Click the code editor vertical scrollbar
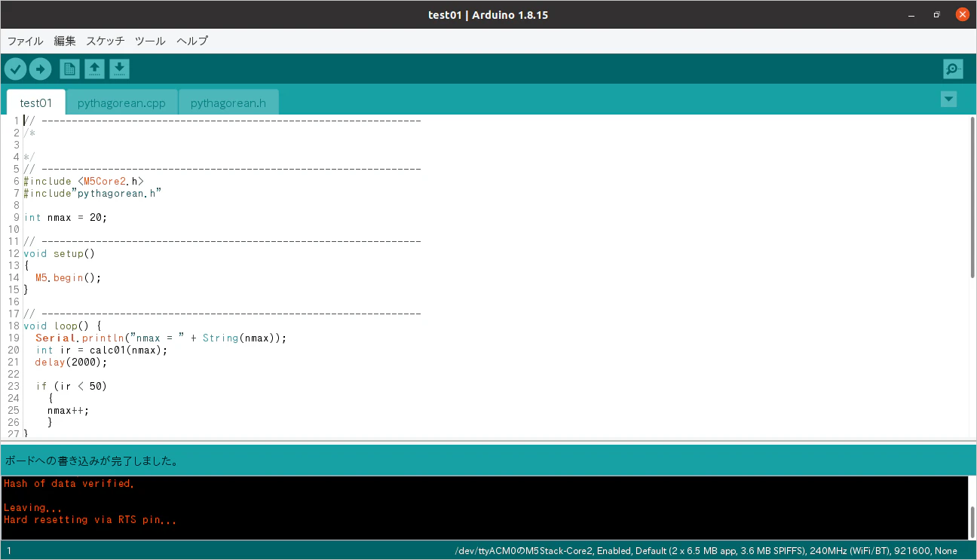Screen dimensions: 977x560 pyautogui.click(x=972, y=197)
